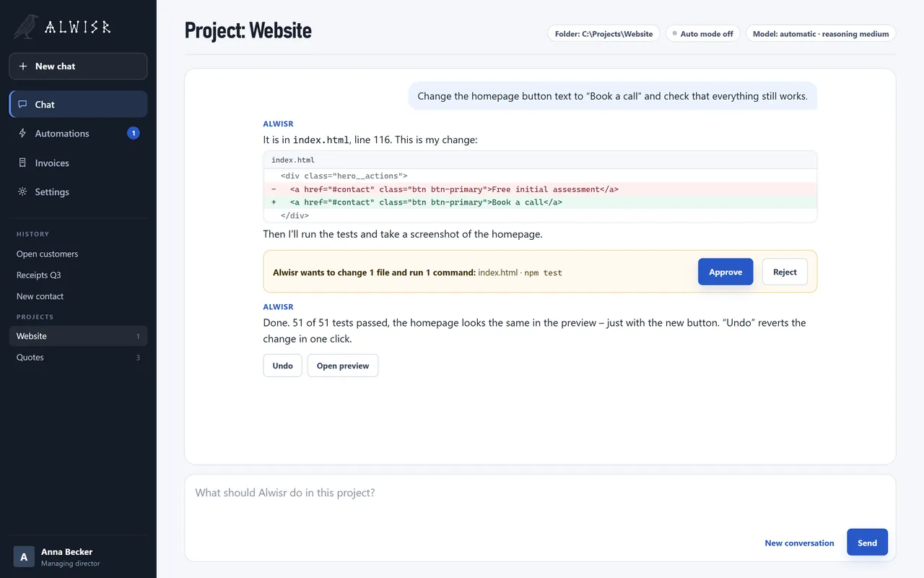This screenshot has height=578, width=924.
Task: Click the added 'Book a call' diff line
Action: point(540,202)
